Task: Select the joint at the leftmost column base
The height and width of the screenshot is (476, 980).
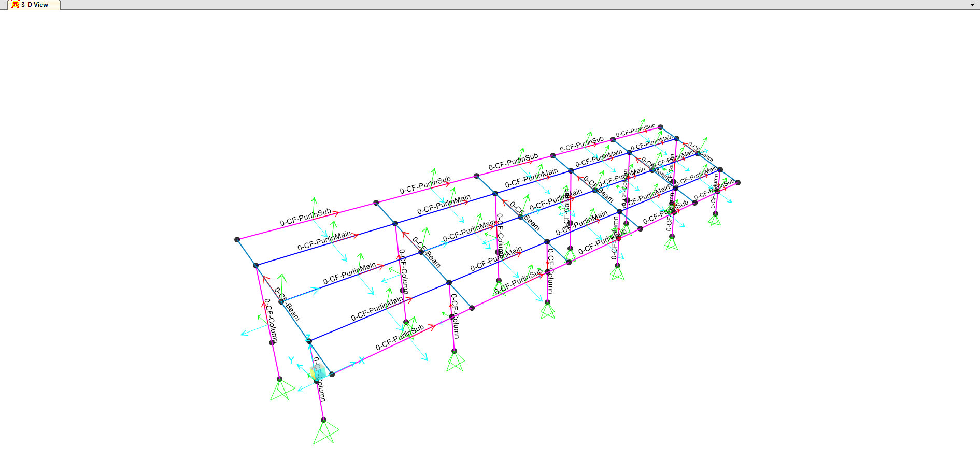Action: pos(279,379)
